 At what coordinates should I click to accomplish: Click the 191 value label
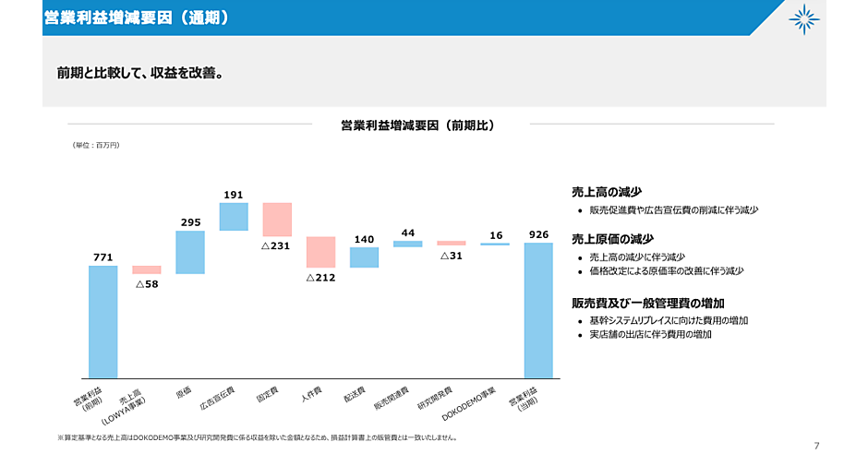coord(234,195)
